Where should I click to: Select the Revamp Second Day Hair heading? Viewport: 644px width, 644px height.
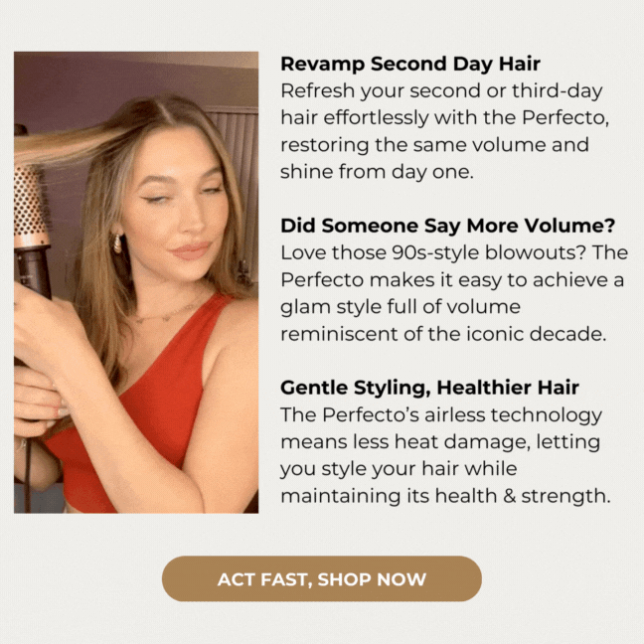[410, 64]
